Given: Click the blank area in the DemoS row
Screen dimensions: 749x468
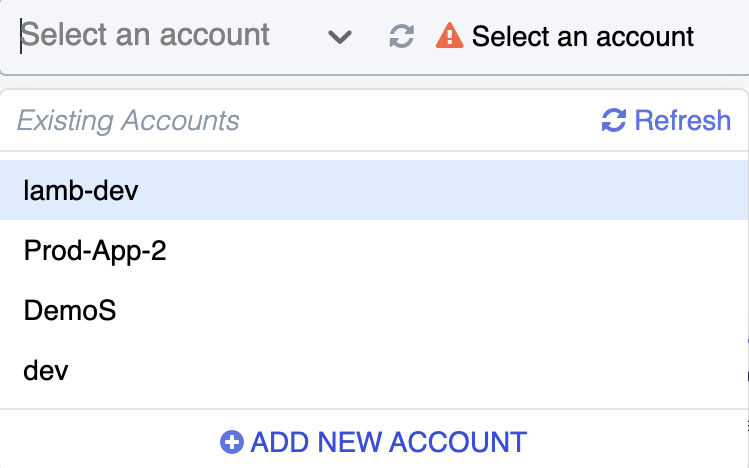Looking at the screenshot, I should coord(430,310).
